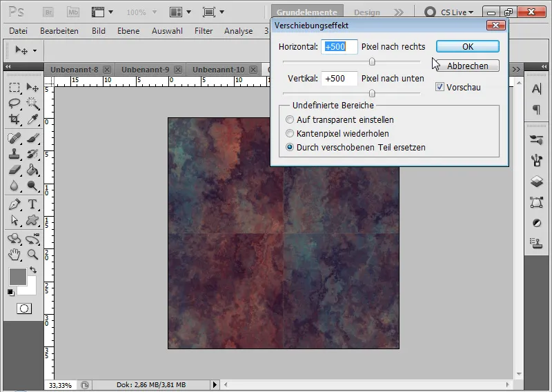Show more workspaces chevron
This screenshot has height=392, width=552.
pyautogui.click(x=399, y=12)
